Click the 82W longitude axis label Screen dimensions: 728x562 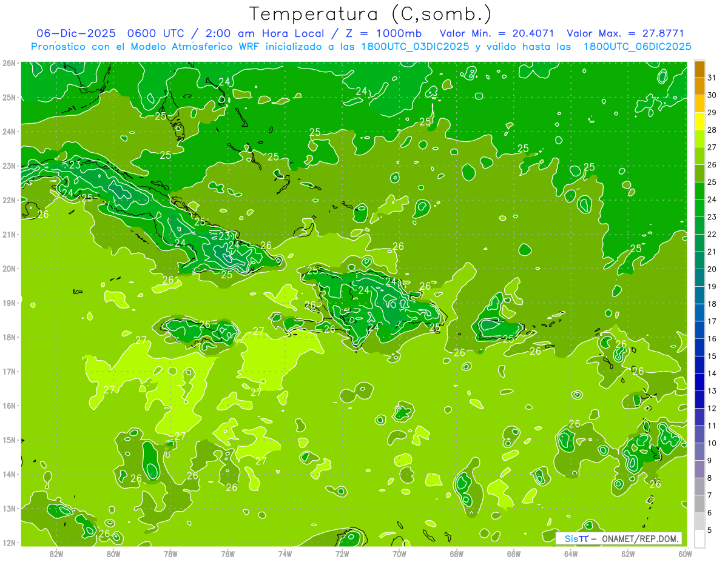tap(56, 554)
